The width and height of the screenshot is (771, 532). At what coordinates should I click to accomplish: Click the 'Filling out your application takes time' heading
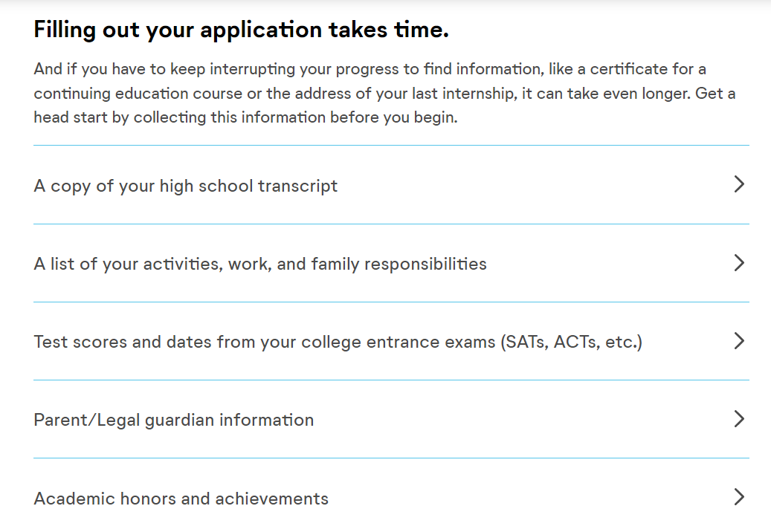point(241,30)
